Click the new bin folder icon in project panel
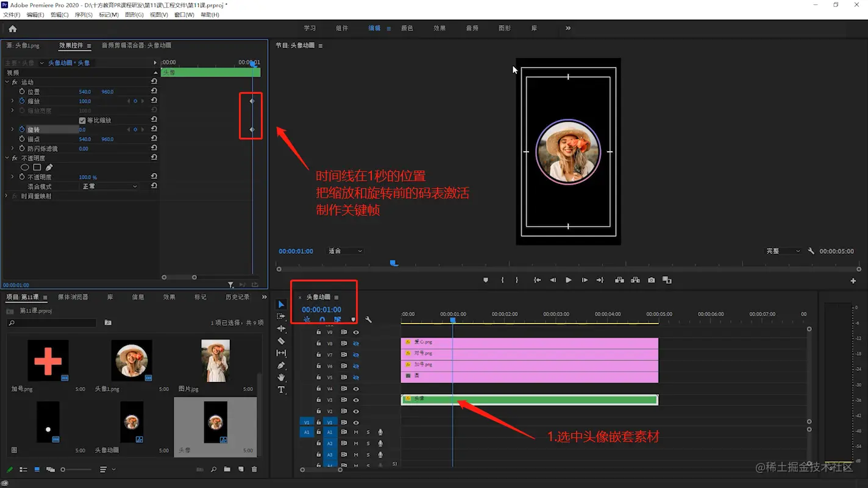Viewport: 868px width, 488px height. click(227, 470)
